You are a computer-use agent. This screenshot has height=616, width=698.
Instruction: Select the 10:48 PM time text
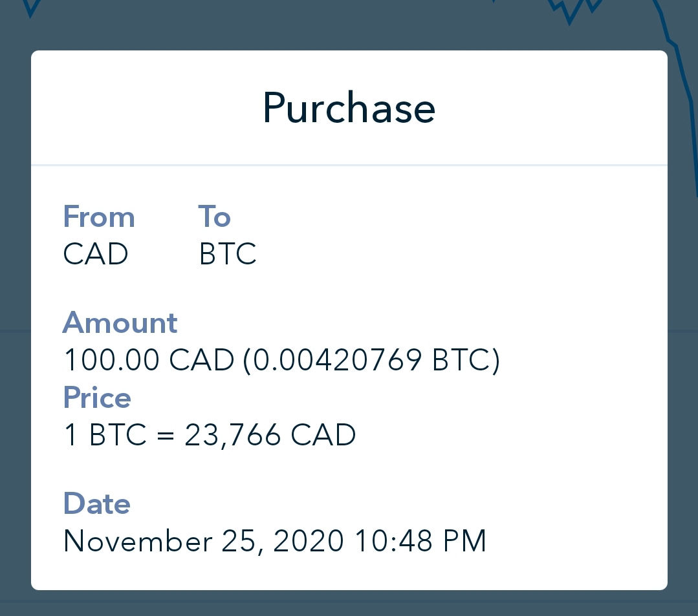(x=420, y=541)
